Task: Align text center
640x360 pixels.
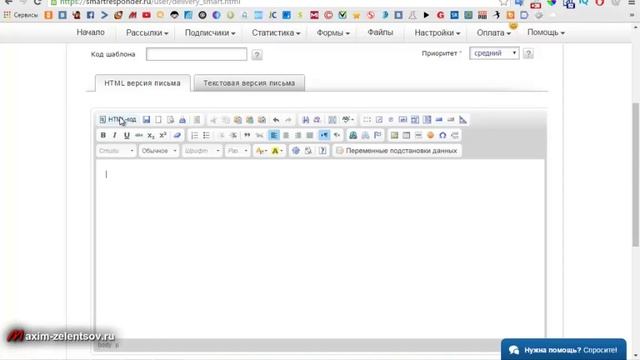Action: (286, 135)
